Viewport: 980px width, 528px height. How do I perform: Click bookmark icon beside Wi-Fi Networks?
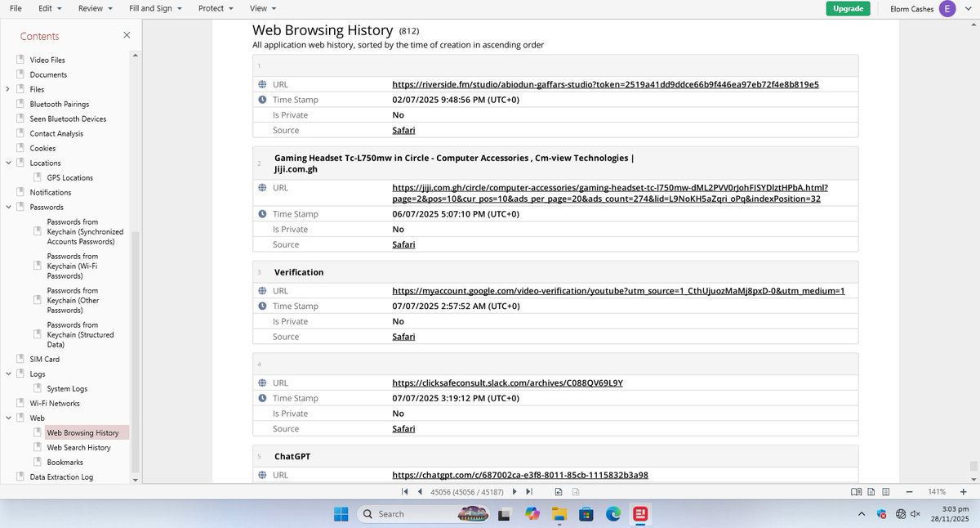(x=20, y=403)
